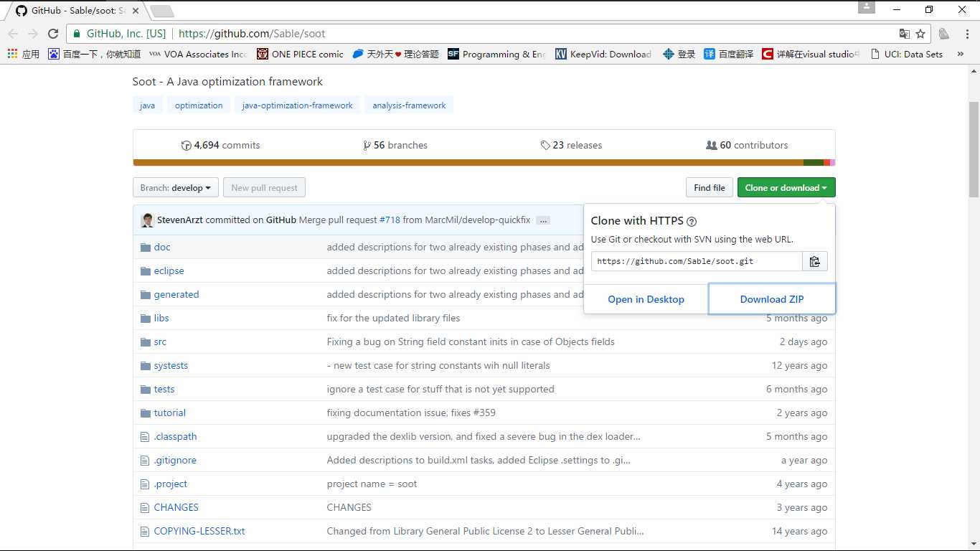The height and width of the screenshot is (551, 980).
Task: Click the language breakdown color bar
Action: pyautogui.click(x=484, y=163)
